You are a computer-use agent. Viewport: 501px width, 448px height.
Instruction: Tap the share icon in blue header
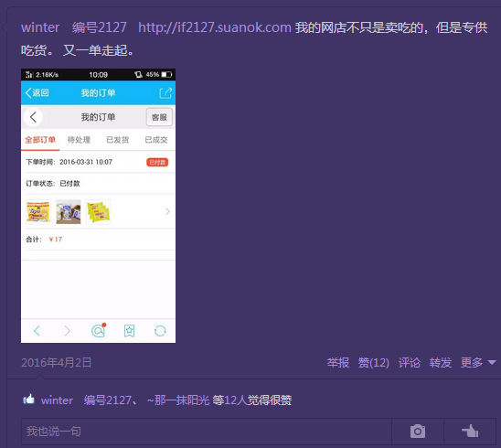165,93
